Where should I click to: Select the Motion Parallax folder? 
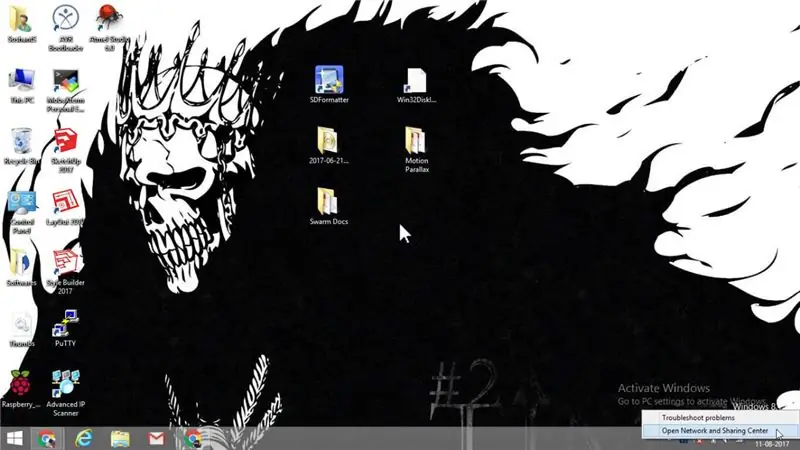coord(416,149)
